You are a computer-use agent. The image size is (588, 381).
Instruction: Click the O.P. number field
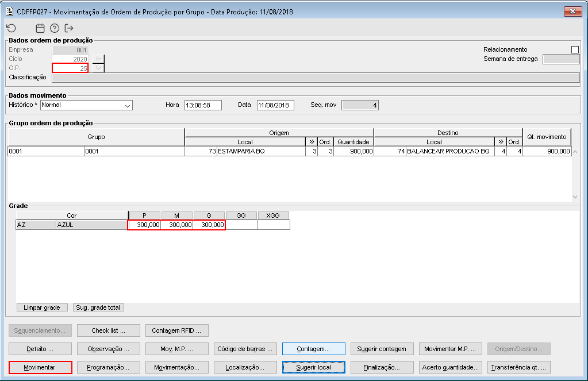tap(70, 68)
